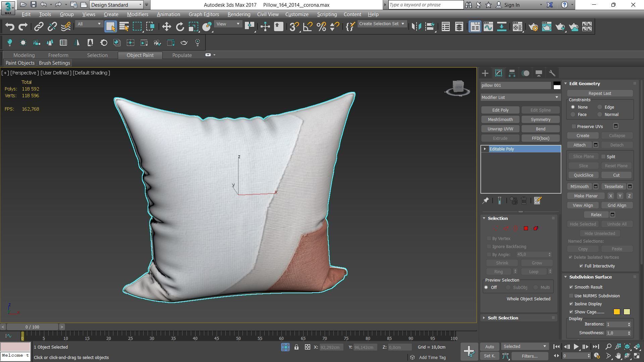Click the MeshSmooth modifier button
Viewport: 644px width, 362px height.
pyautogui.click(x=500, y=120)
